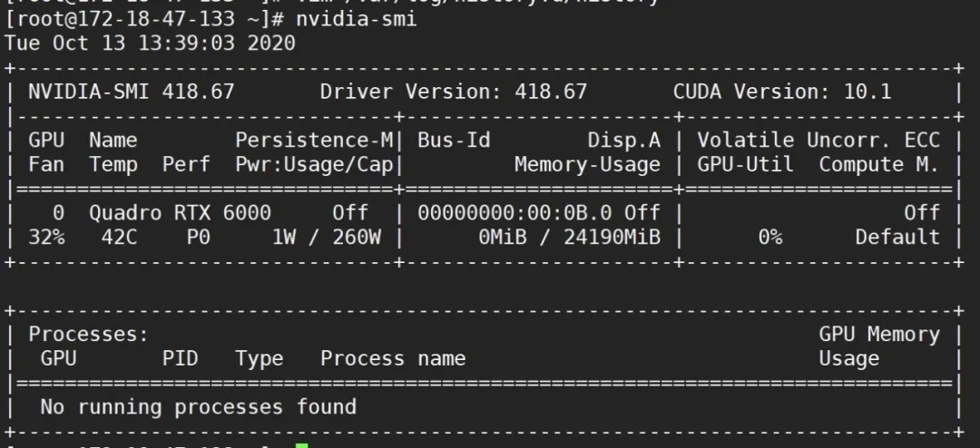The width and height of the screenshot is (980, 448).
Task: Click the Quadro RTX 6000 GPU name
Action: pos(180,213)
